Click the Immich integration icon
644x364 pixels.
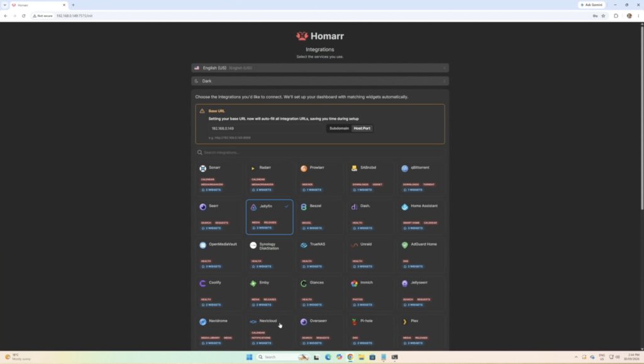[354, 283]
